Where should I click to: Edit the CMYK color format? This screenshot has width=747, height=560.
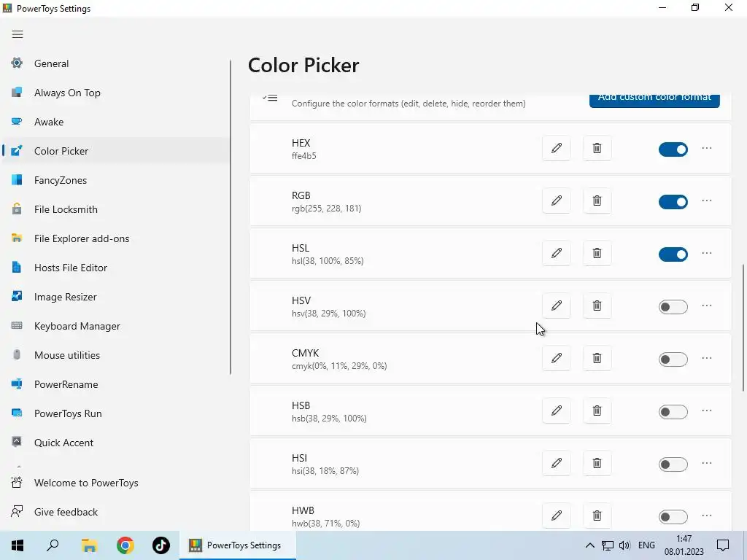click(x=556, y=358)
